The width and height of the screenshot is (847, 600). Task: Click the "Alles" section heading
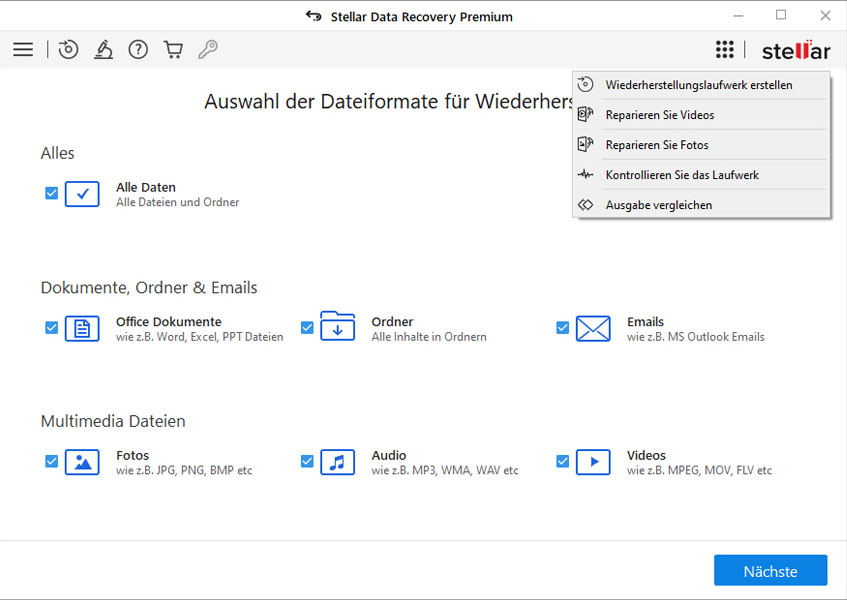pos(57,153)
